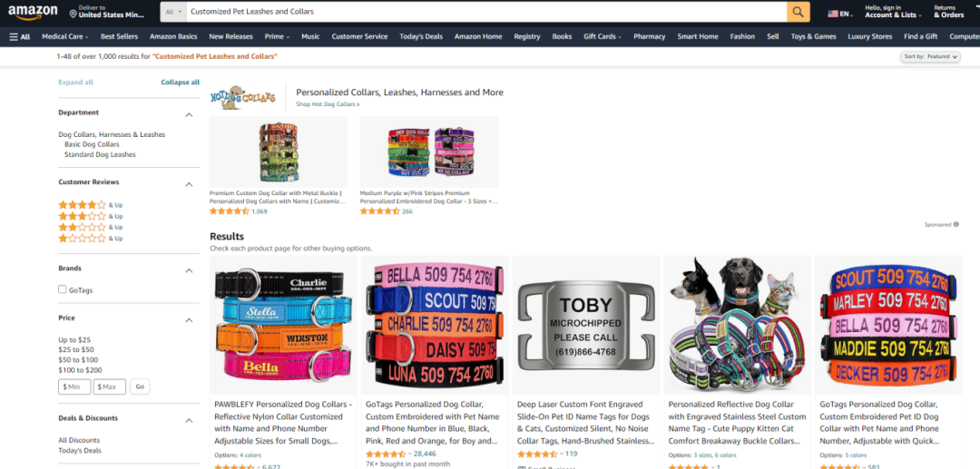Viewport: 980px width, 469px height.
Task: Click the delivery location pin
Action: 73,14
